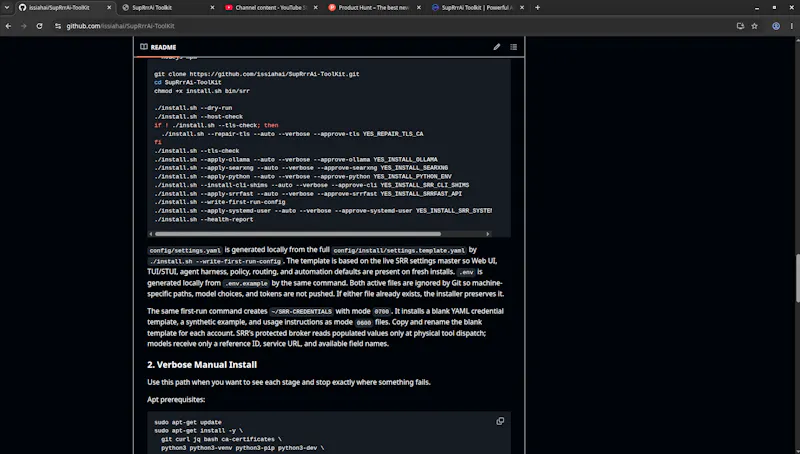800x454 pixels.
Task: Open a new browser tab
Action: pos(537,8)
